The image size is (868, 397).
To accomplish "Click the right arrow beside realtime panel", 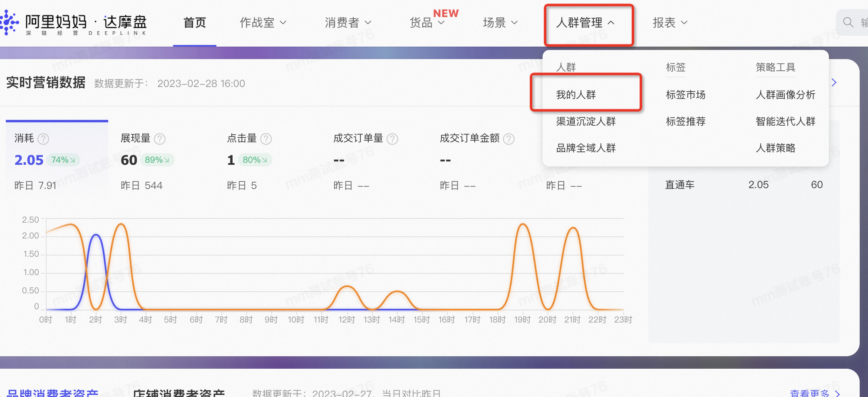I will (x=834, y=82).
